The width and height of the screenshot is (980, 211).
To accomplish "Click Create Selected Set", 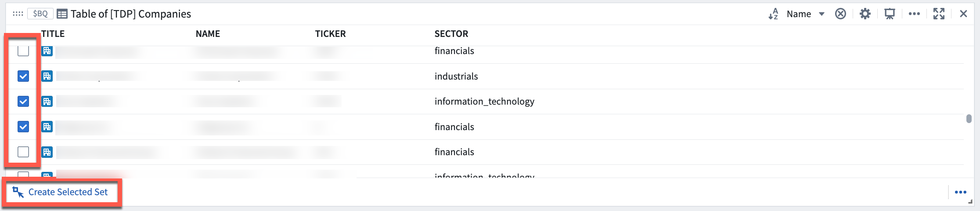I will [61, 192].
